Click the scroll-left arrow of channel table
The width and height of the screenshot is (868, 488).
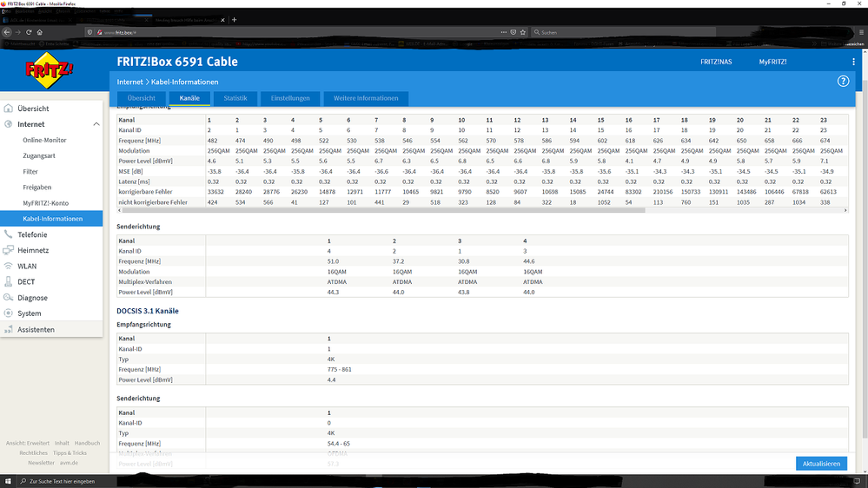(120, 210)
